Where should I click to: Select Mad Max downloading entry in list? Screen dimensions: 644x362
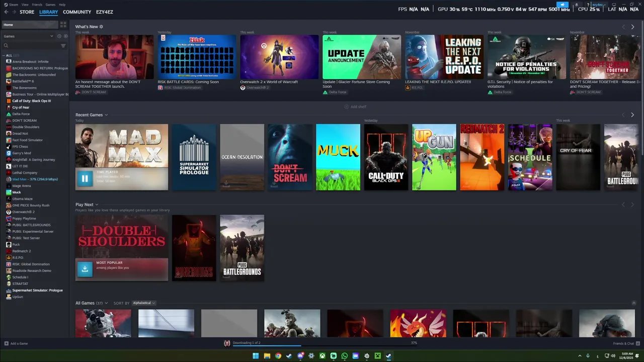[x=35, y=179]
